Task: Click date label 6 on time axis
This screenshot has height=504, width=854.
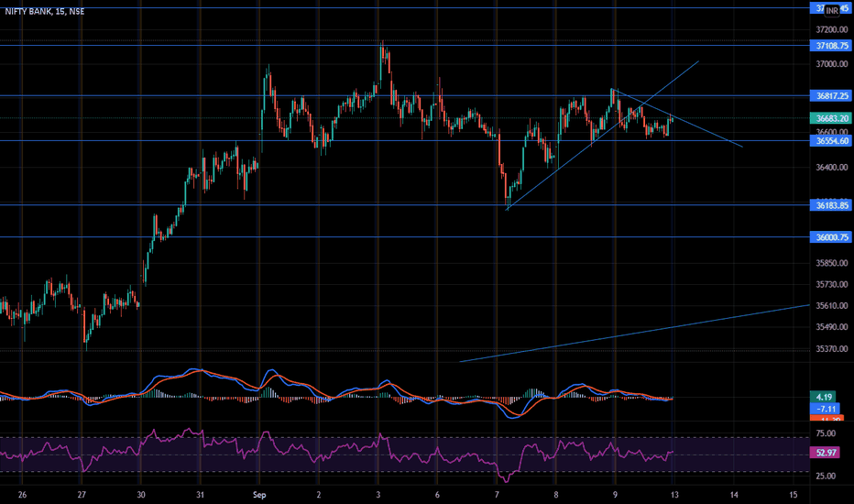Action: click(437, 495)
